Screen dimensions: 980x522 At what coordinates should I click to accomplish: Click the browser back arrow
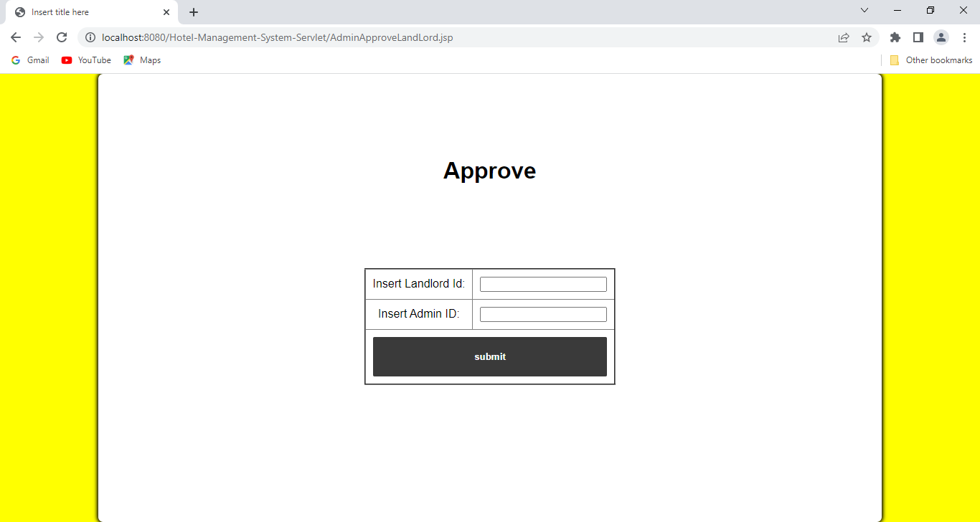click(x=16, y=37)
